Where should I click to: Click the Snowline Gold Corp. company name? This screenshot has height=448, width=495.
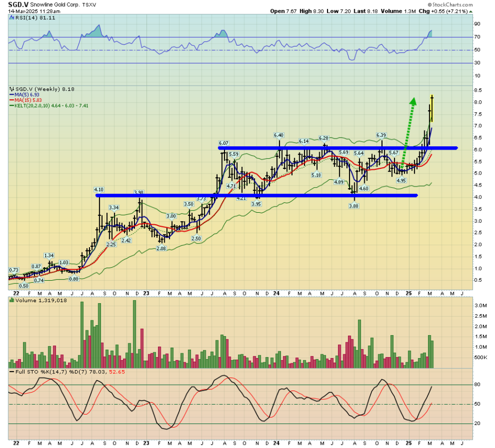[x=55, y=5]
